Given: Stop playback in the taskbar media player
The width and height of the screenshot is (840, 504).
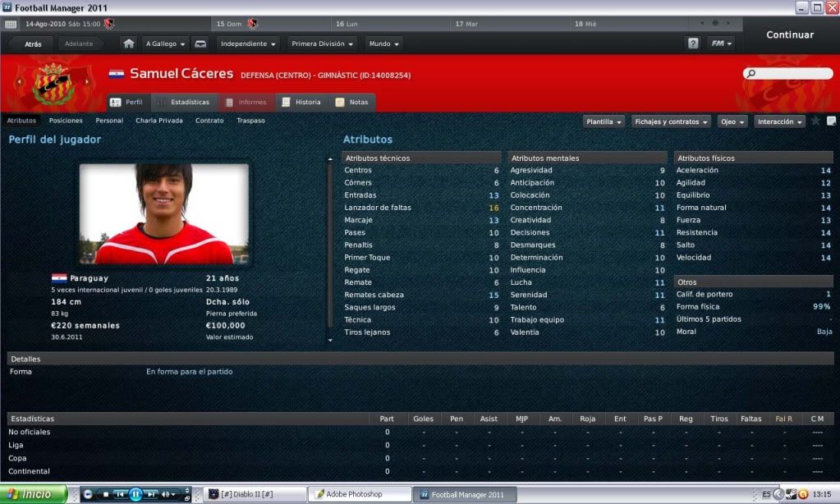Looking at the screenshot, I should 106,494.
